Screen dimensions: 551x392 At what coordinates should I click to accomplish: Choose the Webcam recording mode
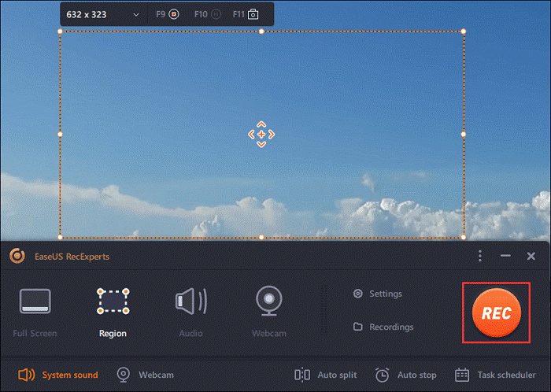click(269, 312)
